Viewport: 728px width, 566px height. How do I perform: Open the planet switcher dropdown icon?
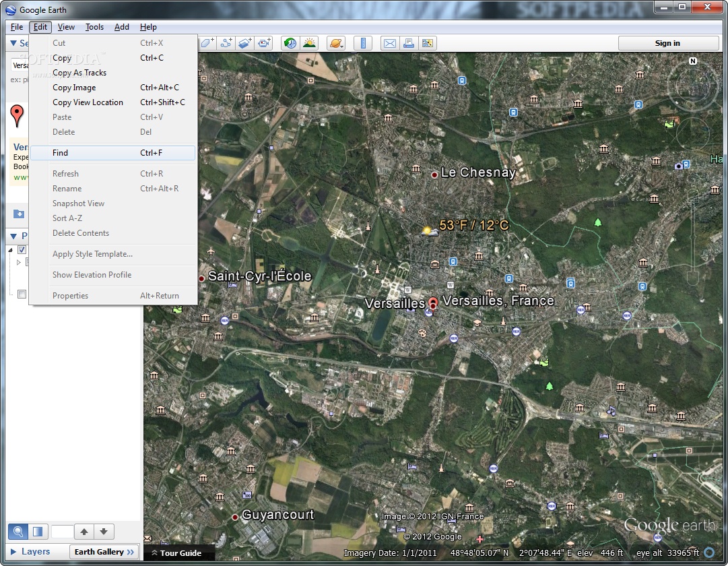coord(336,43)
